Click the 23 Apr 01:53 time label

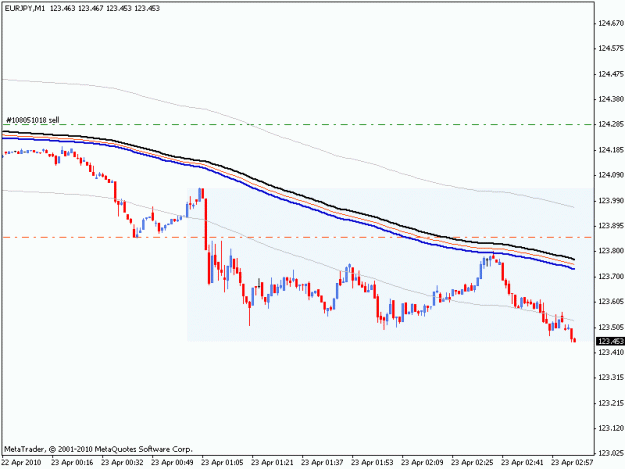(x=372, y=463)
